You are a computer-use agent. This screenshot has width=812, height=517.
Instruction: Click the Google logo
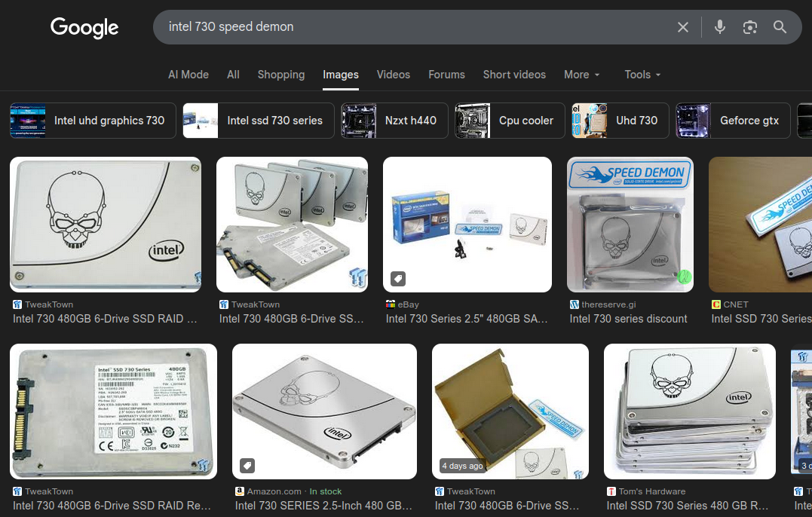pos(84,27)
